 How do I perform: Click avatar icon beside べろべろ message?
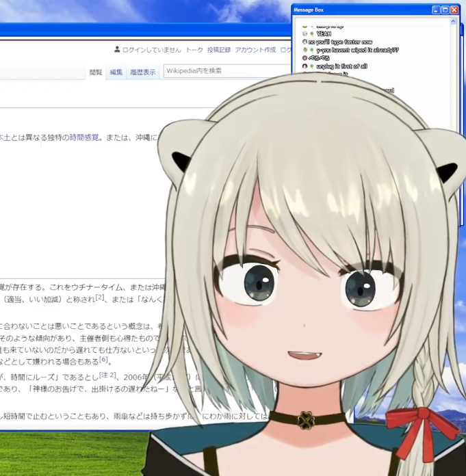click(305, 58)
